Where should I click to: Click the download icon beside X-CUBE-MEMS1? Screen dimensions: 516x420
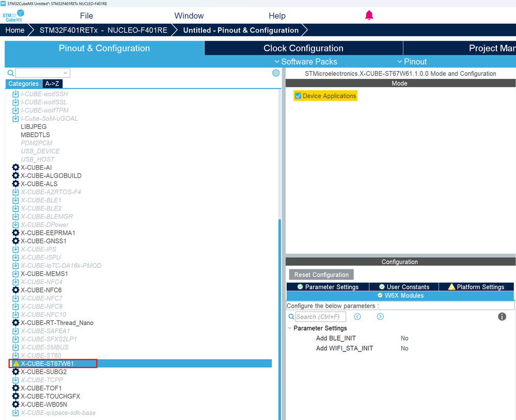click(15, 274)
